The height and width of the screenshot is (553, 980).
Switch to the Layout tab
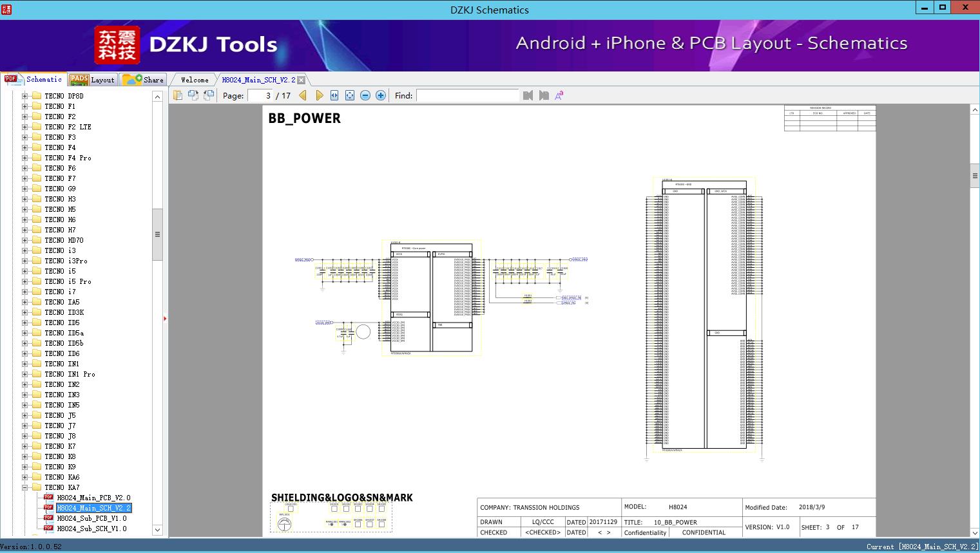point(92,80)
